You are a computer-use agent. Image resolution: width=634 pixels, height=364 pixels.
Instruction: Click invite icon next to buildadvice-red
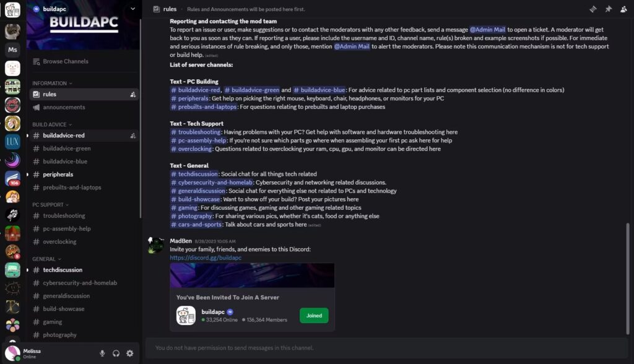132,136
